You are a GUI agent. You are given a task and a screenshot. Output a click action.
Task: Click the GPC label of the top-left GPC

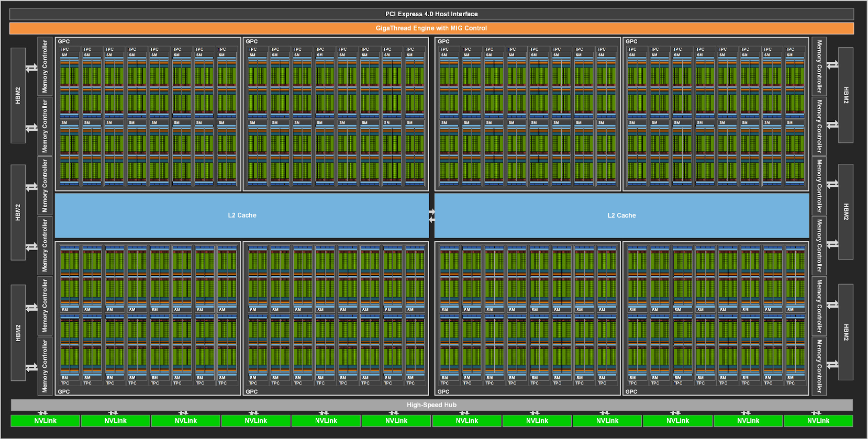click(64, 41)
